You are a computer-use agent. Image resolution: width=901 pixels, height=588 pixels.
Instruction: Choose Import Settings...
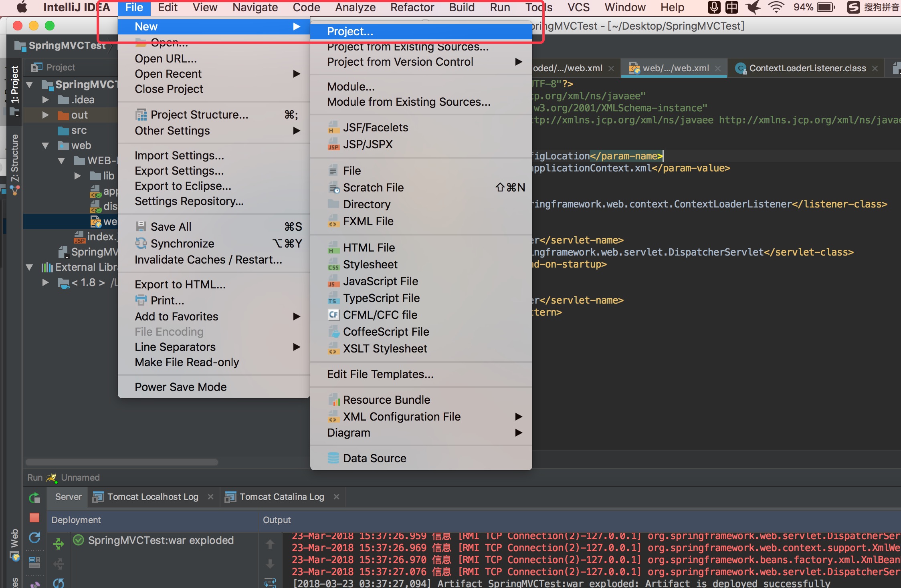point(214,155)
